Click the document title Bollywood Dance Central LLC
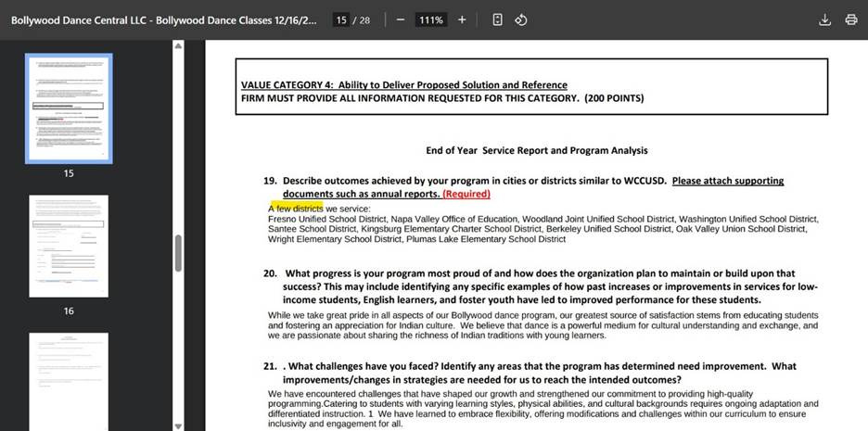The image size is (868, 431). click(164, 19)
